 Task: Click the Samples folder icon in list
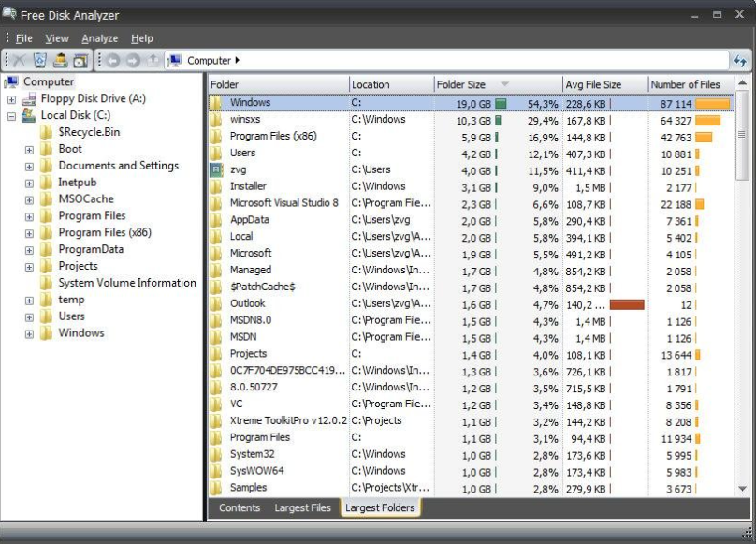pyautogui.click(x=216, y=488)
